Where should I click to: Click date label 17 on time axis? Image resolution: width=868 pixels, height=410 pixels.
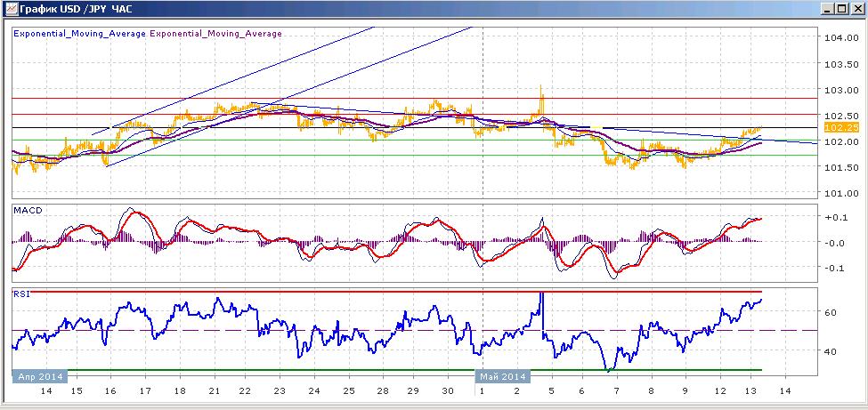click(144, 391)
